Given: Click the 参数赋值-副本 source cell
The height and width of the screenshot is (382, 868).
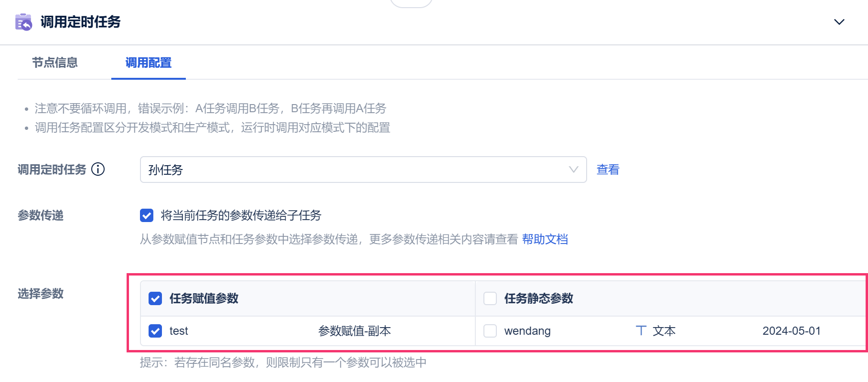Looking at the screenshot, I should [x=354, y=331].
